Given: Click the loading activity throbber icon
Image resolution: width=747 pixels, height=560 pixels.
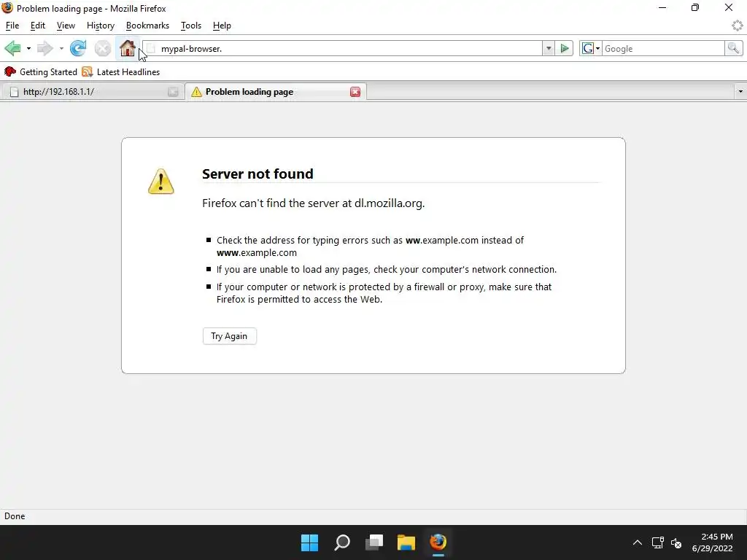Looking at the screenshot, I should [x=738, y=26].
